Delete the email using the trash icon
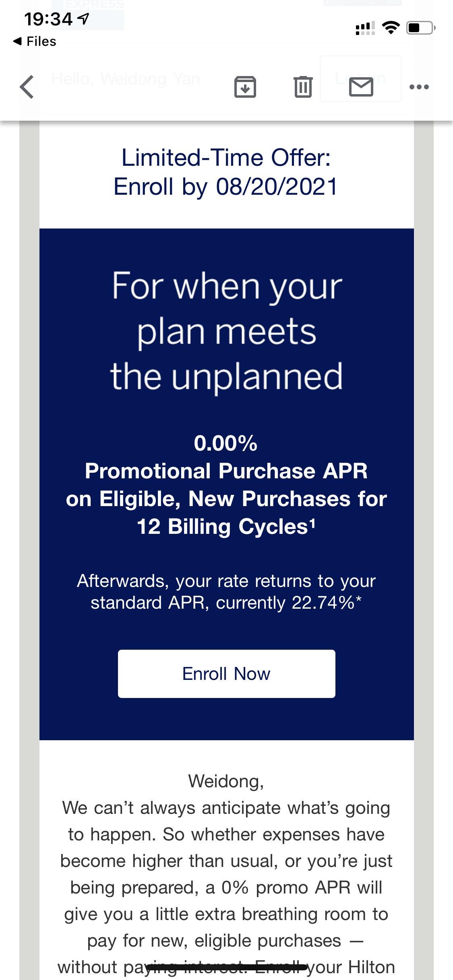The width and height of the screenshot is (453, 980). [x=303, y=87]
